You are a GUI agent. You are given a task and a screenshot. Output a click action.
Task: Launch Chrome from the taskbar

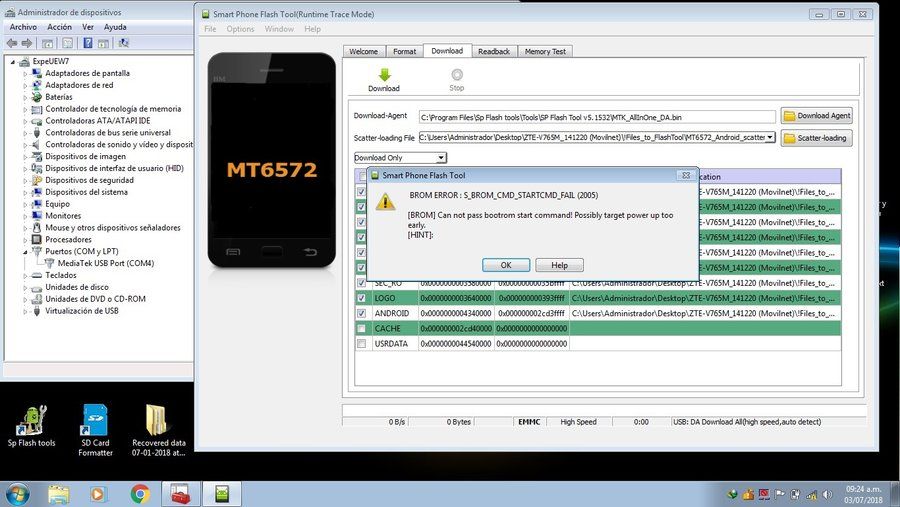point(140,493)
